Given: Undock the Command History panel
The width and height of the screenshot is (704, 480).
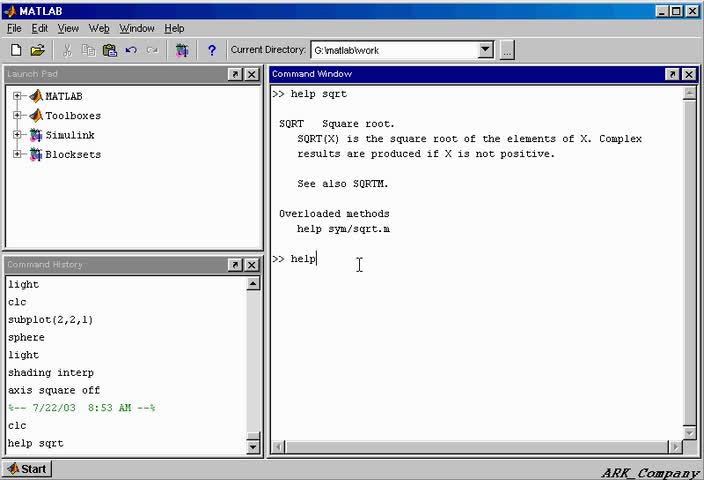Looking at the screenshot, I should click(235, 265).
